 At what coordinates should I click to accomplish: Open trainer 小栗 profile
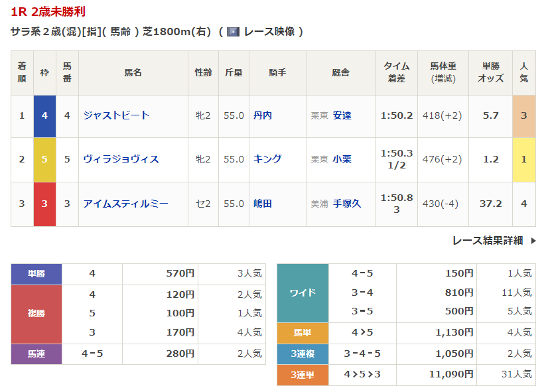pos(342,159)
